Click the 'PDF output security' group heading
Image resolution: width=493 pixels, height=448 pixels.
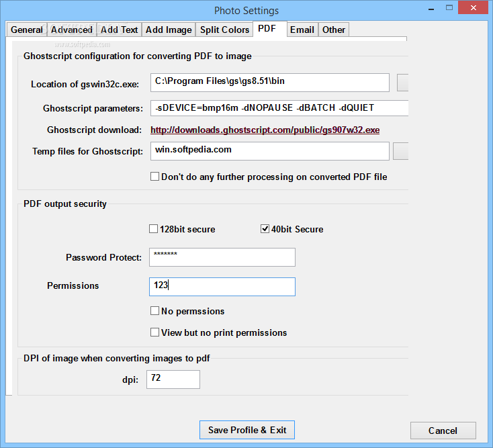65,204
